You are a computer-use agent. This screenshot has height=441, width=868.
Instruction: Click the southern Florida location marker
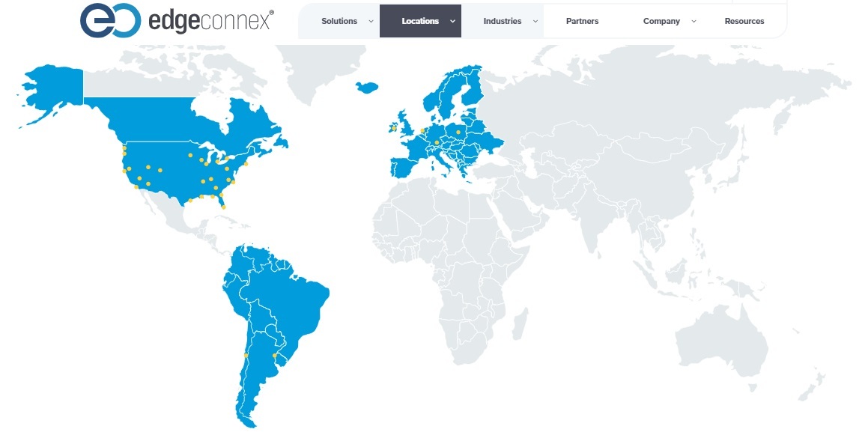point(223,207)
